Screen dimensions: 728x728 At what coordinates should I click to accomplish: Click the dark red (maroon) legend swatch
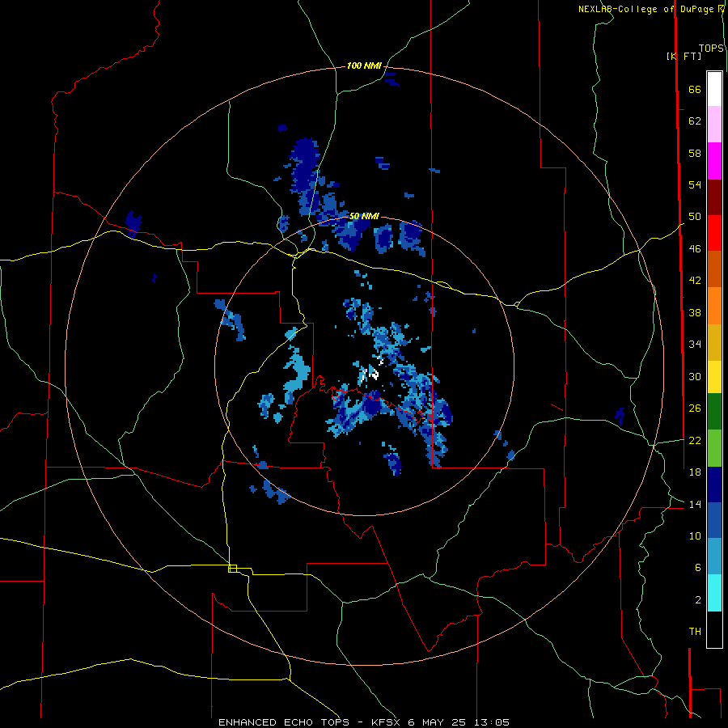pos(714,197)
